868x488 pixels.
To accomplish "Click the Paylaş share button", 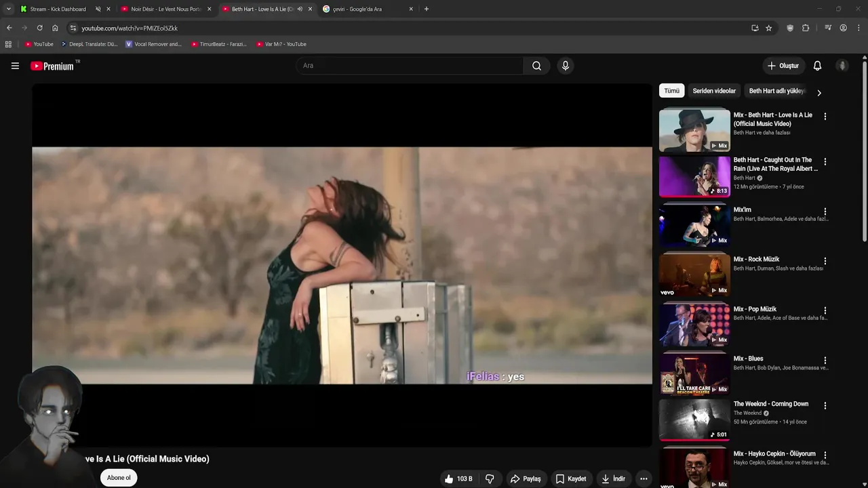I will pos(526,479).
